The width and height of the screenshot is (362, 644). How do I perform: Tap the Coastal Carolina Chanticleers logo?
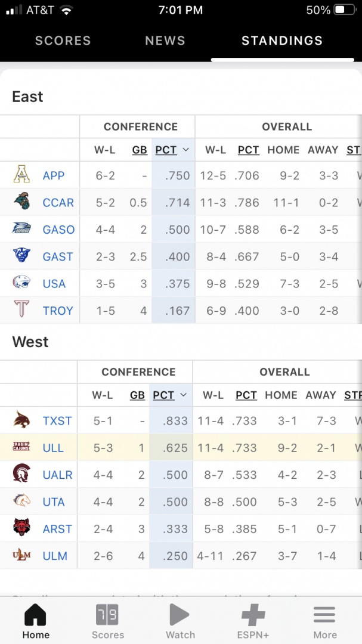click(21, 202)
